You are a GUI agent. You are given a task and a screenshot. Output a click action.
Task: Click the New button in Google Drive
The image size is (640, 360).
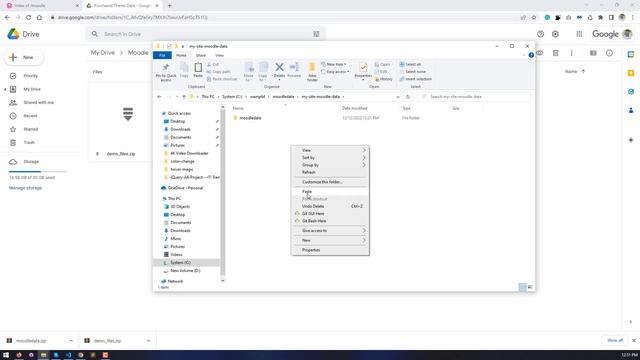tap(24, 58)
